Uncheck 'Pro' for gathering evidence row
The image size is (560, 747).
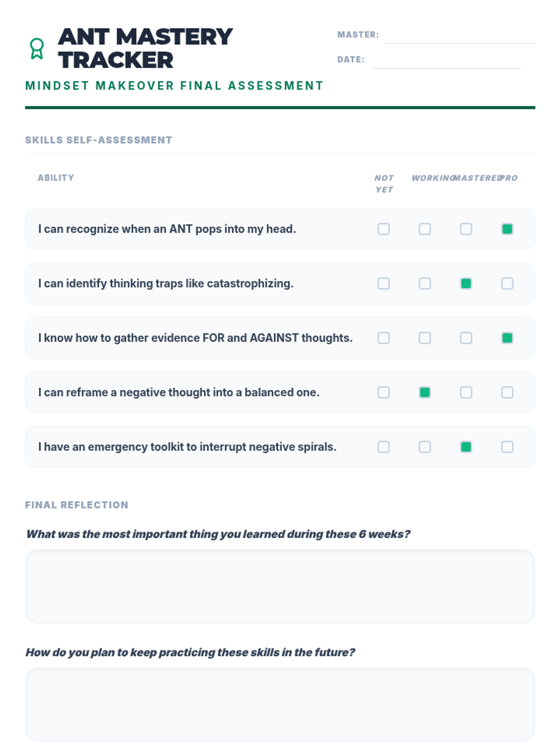[507, 338]
